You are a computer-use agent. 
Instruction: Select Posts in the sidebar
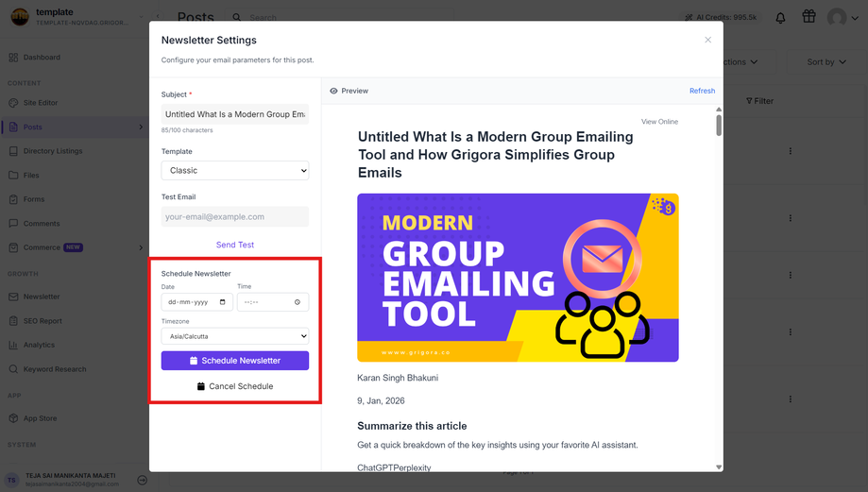tap(75, 127)
